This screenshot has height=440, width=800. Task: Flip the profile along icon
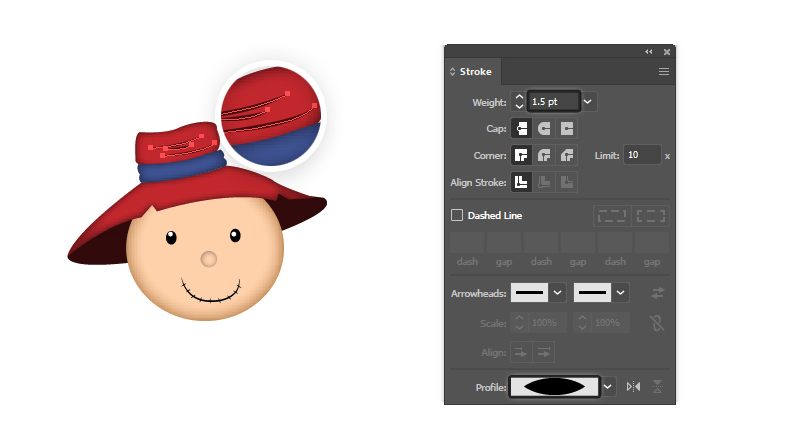633,387
